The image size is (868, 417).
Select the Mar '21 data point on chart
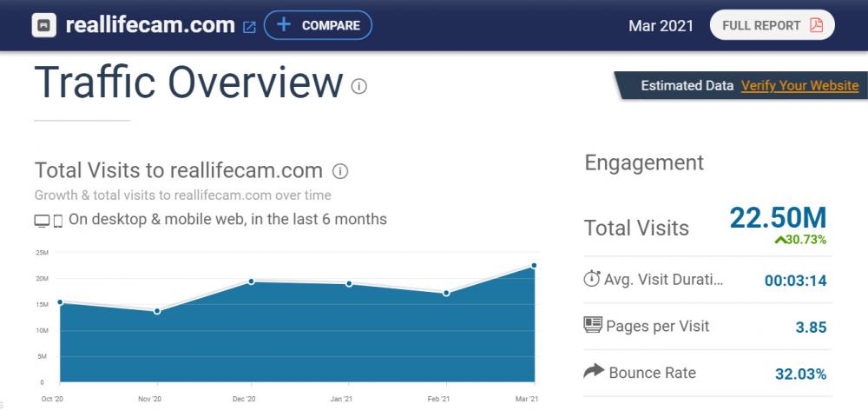tap(534, 266)
